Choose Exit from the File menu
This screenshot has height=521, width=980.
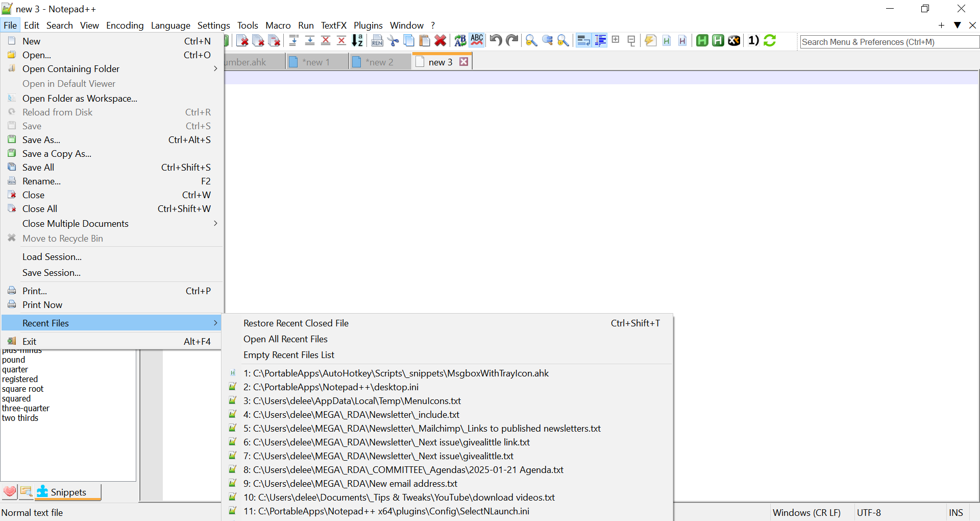(112, 341)
